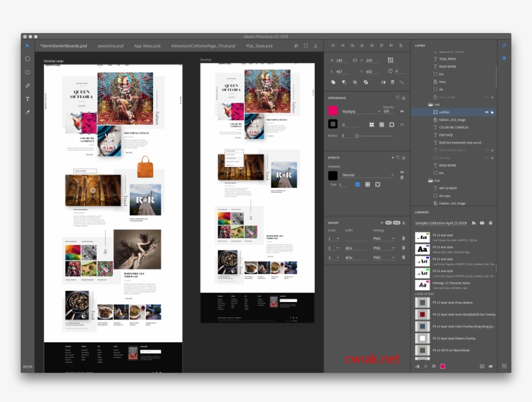Toggle the stroke visibility eye in Effects panel
The image size is (532, 402).
point(402,173)
